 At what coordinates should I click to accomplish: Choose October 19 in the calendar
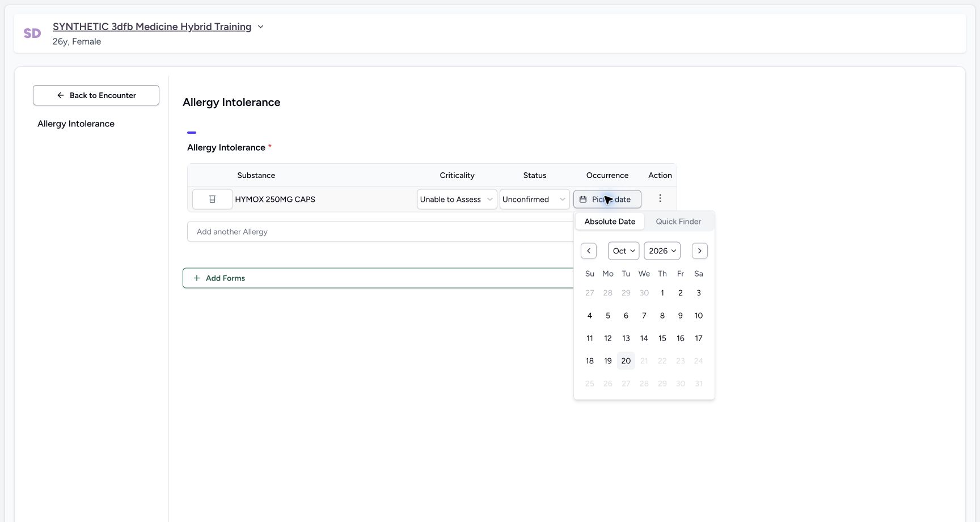click(608, 361)
